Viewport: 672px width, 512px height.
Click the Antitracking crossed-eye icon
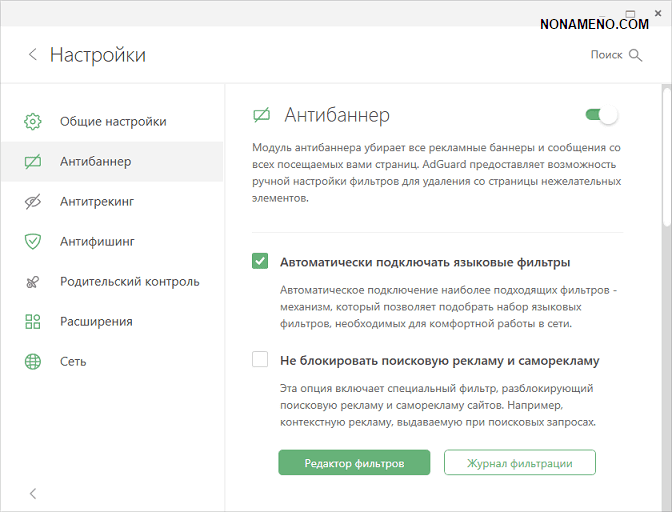click(x=33, y=201)
